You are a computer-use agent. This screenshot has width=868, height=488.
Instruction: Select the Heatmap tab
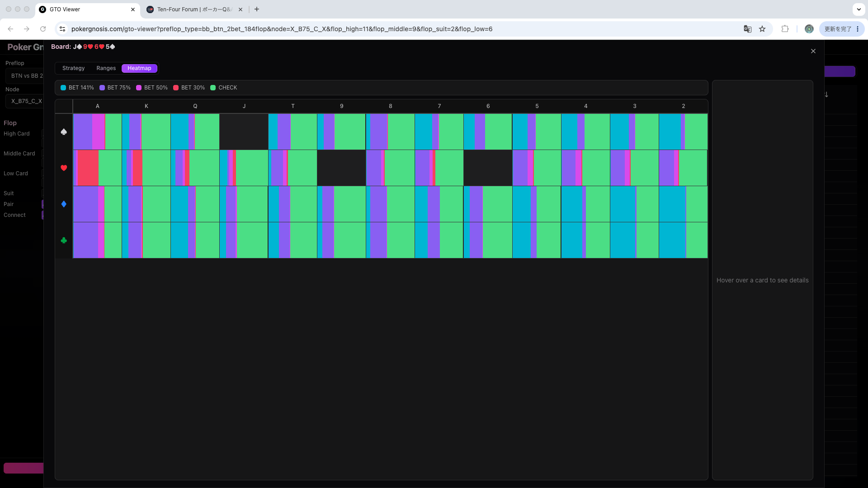tap(139, 68)
